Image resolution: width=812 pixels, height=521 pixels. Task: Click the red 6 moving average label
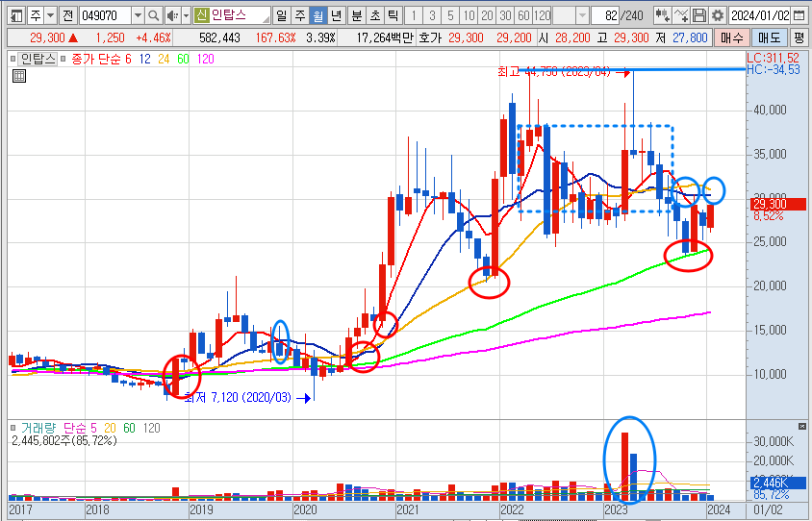tap(128, 59)
